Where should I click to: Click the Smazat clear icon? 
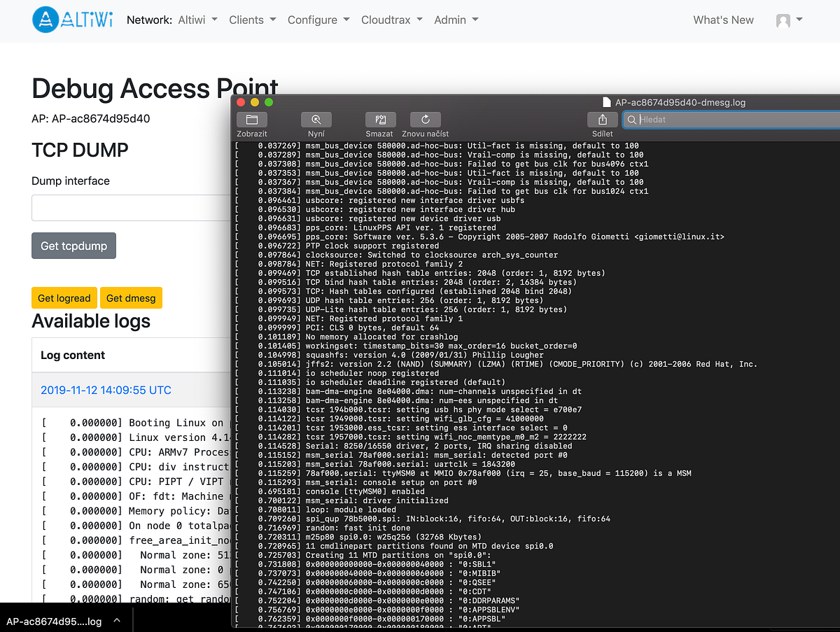379,119
